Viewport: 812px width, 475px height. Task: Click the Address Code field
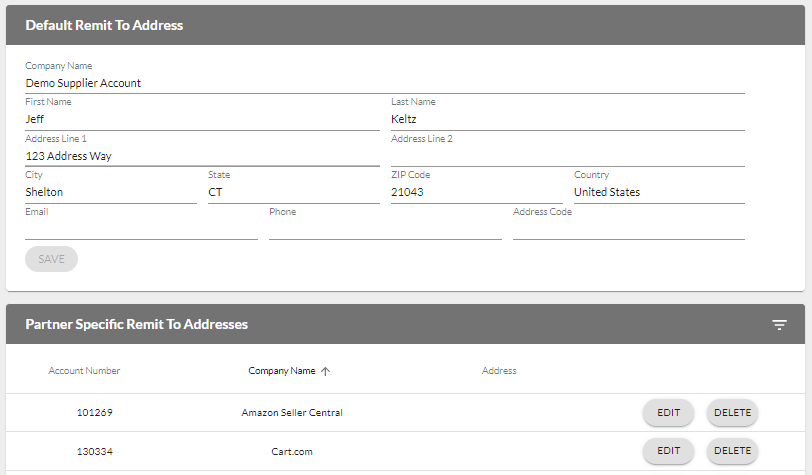pyautogui.click(x=628, y=229)
